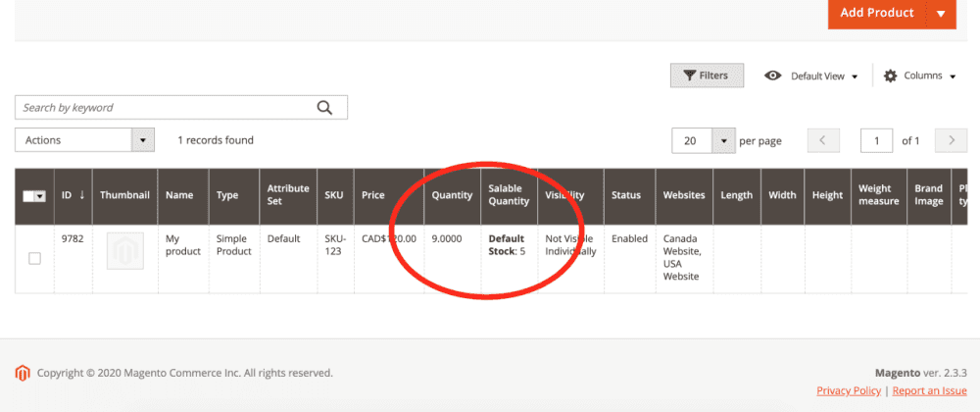Open the Actions dropdown
The height and width of the screenshot is (412, 980).
pos(84,140)
